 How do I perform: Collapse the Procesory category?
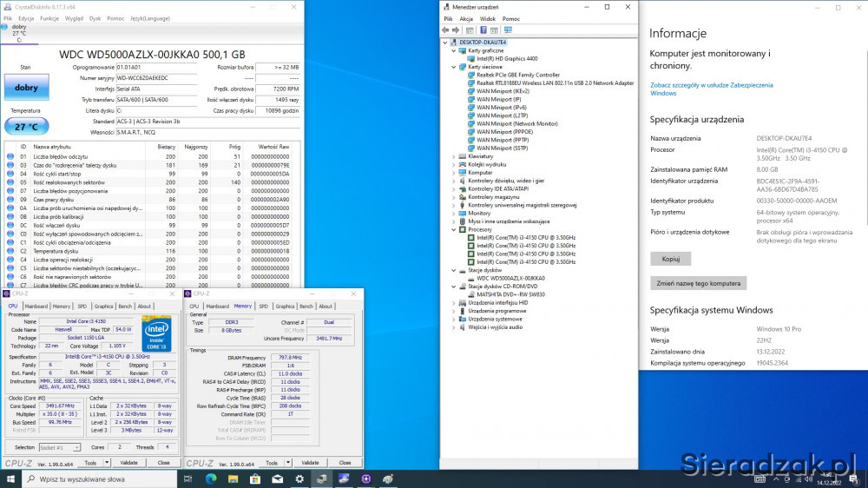(x=454, y=230)
